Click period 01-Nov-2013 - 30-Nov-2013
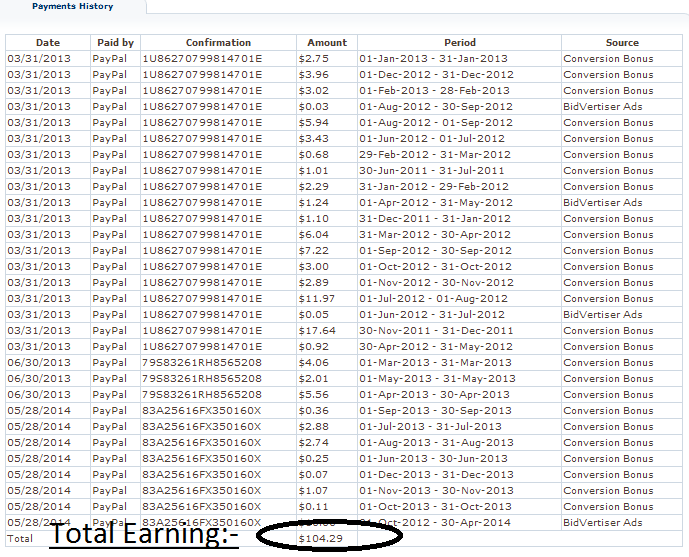Viewport: 689px width, 557px height. tap(436, 491)
